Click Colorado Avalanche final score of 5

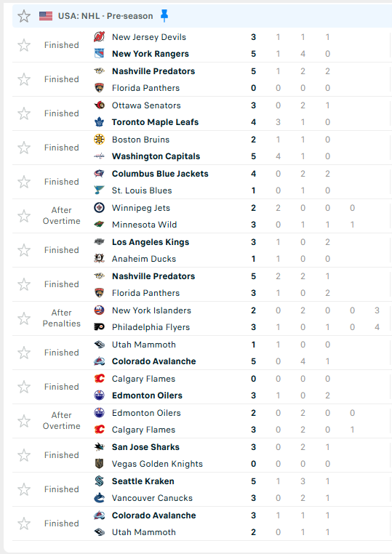[253, 361]
